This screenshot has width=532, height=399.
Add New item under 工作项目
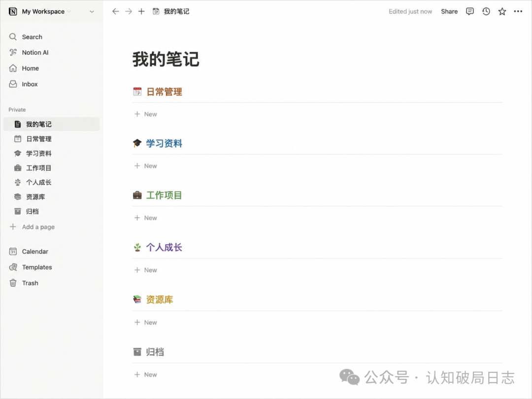pos(146,218)
